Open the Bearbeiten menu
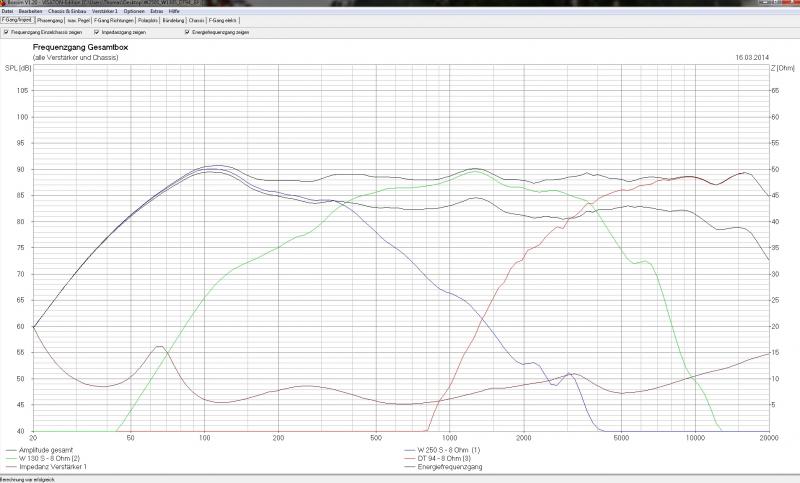The height and width of the screenshot is (483, 800). pyautogui.click(x=28, y=11)
